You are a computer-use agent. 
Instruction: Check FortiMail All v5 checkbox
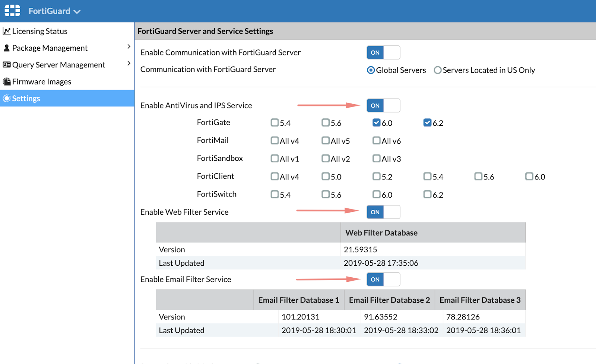(326, 140)
